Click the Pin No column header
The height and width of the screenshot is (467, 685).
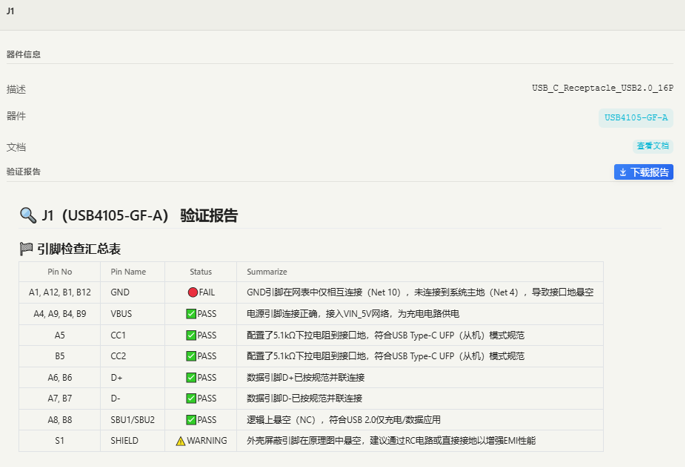coord(60,272)
